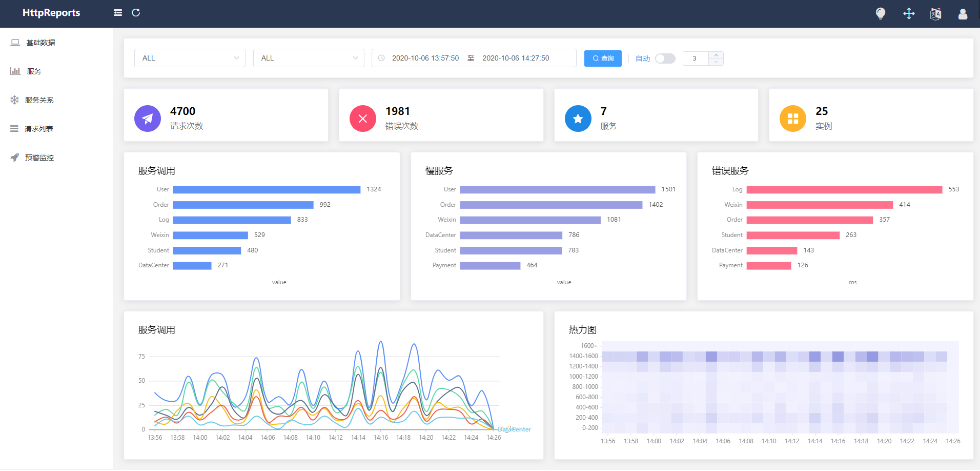Open the user account icon
The image size is (980, 471).
pyautogui.click(x=963, y=14)
